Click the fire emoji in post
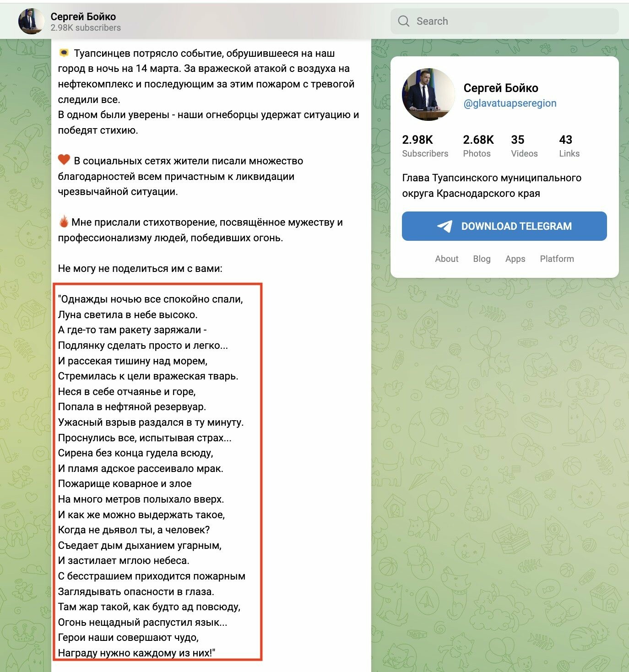629x672 pixels. 64,222
